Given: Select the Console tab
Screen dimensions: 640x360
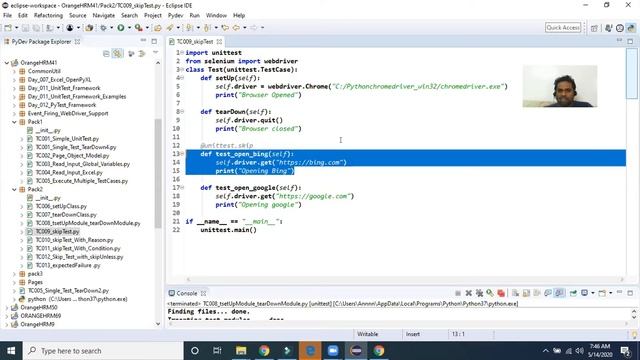Looking at the screenshot, I should click(x=187, y=293).
